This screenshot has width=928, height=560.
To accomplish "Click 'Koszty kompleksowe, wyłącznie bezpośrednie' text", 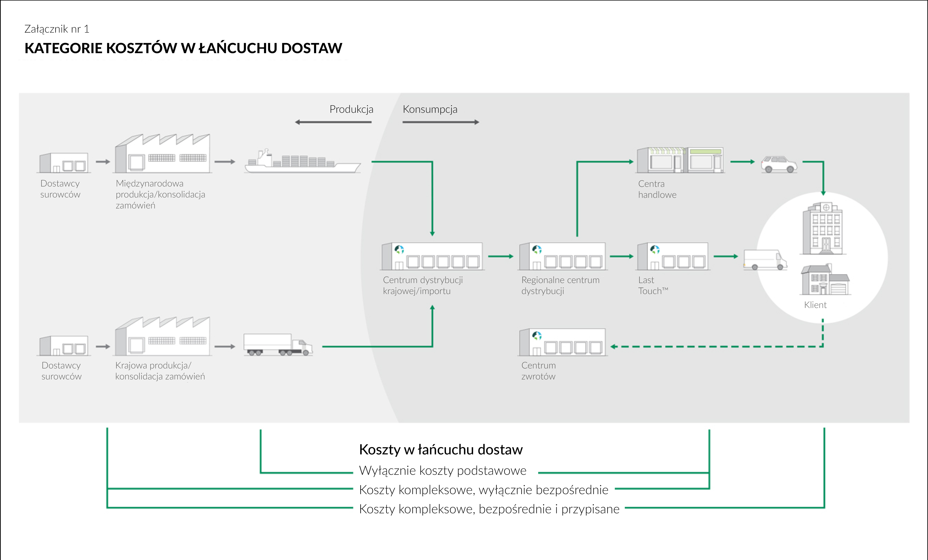I will coord(484,490).
